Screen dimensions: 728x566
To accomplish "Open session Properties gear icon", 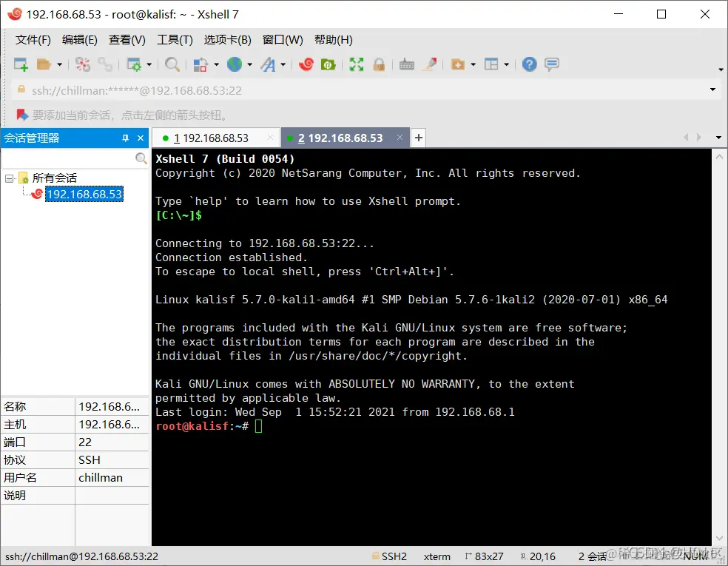I will (x=134, y=64).
